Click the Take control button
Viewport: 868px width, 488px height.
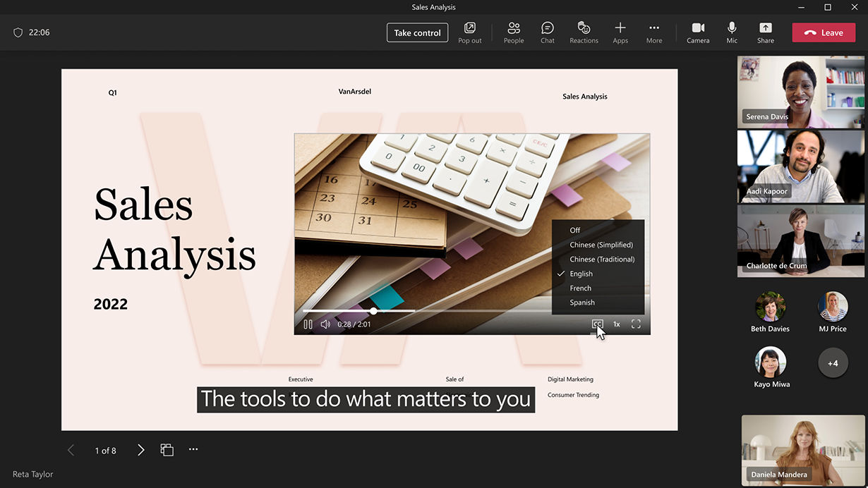click(x=417, y=32)
